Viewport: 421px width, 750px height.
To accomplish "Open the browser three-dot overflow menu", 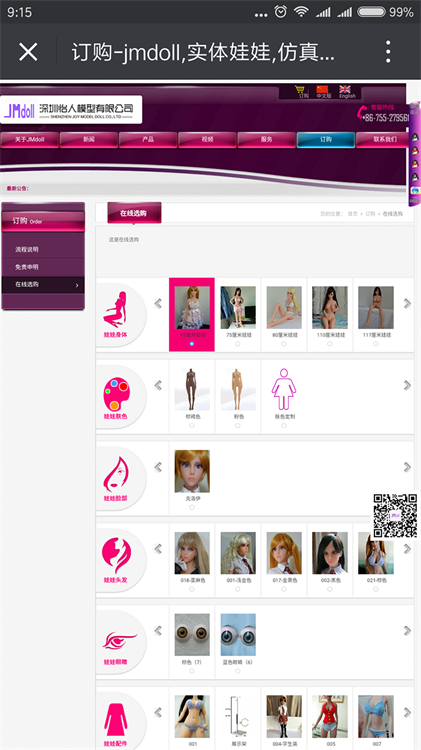I will (388, 51).
